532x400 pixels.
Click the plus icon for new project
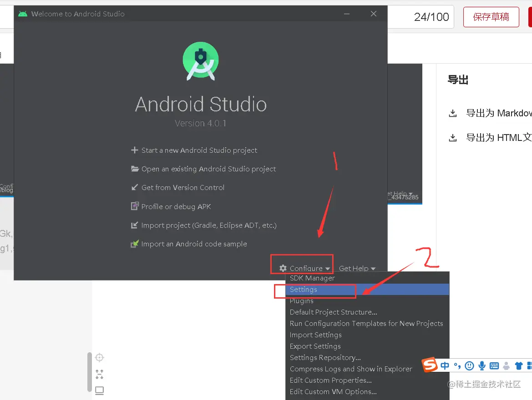134,150
